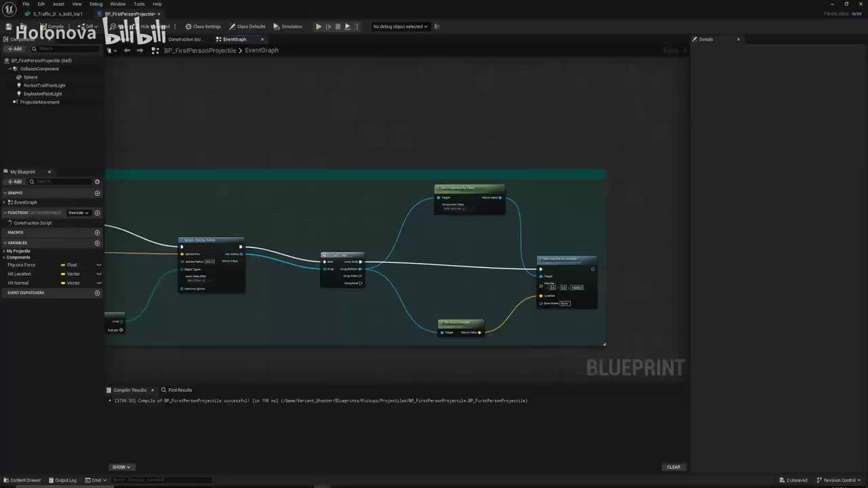Click Add button in My Blueprint panel
This screenshot has height=488, width=868.
(14, 182)
